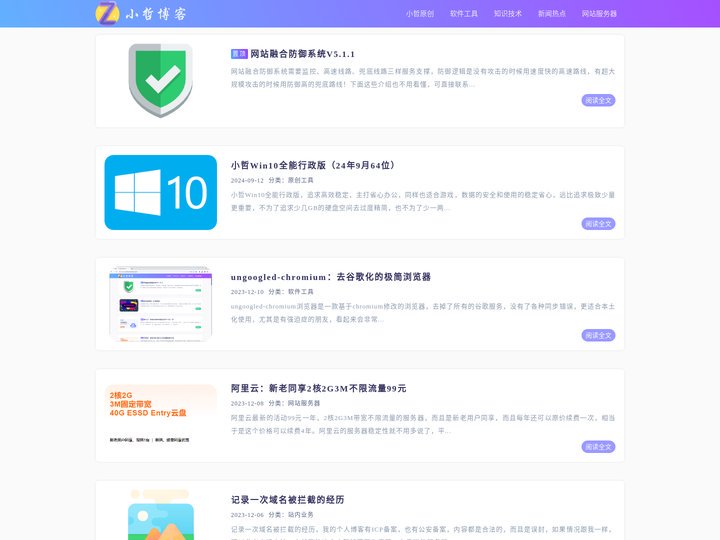Click date 2023-12-08 on 阿里云 post

tap(247, 403)
